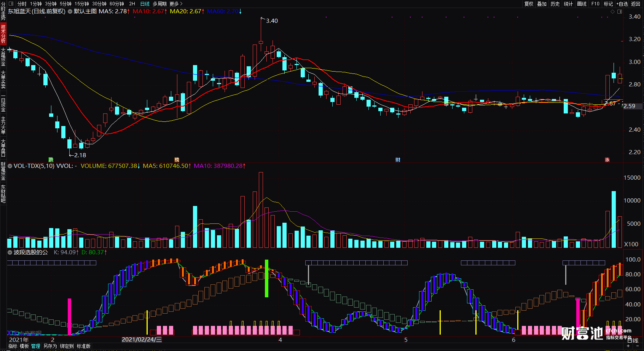This screenshot has height=351, width=644.
Task: Select the 3分钟 period
Action: (x=51, y=4)
